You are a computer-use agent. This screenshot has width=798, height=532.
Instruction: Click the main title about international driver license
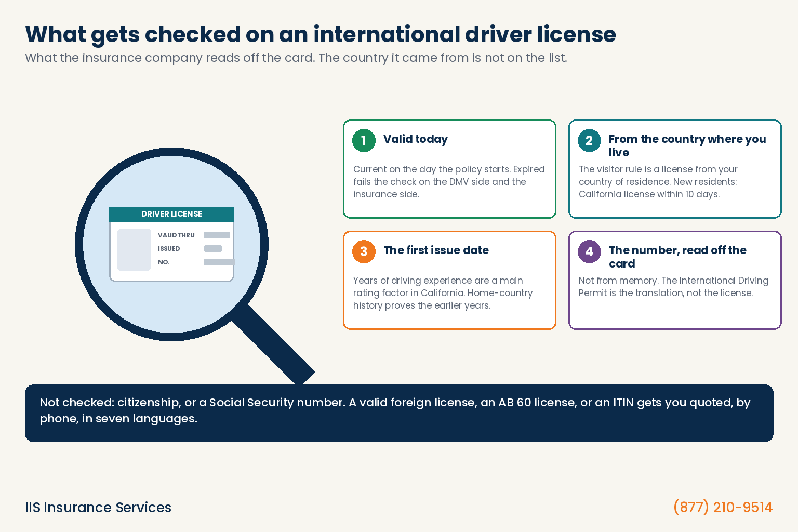[x=321, y=35]
